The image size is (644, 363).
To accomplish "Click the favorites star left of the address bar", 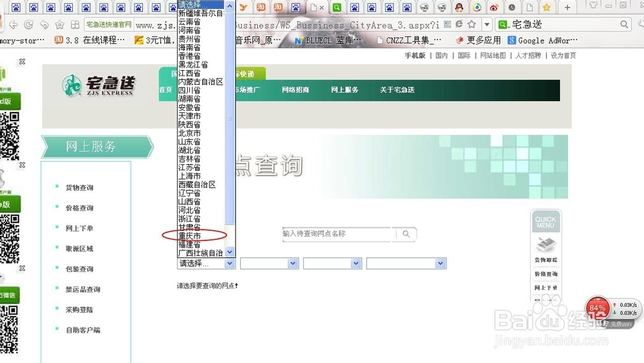I will click(x=59, y=25).
